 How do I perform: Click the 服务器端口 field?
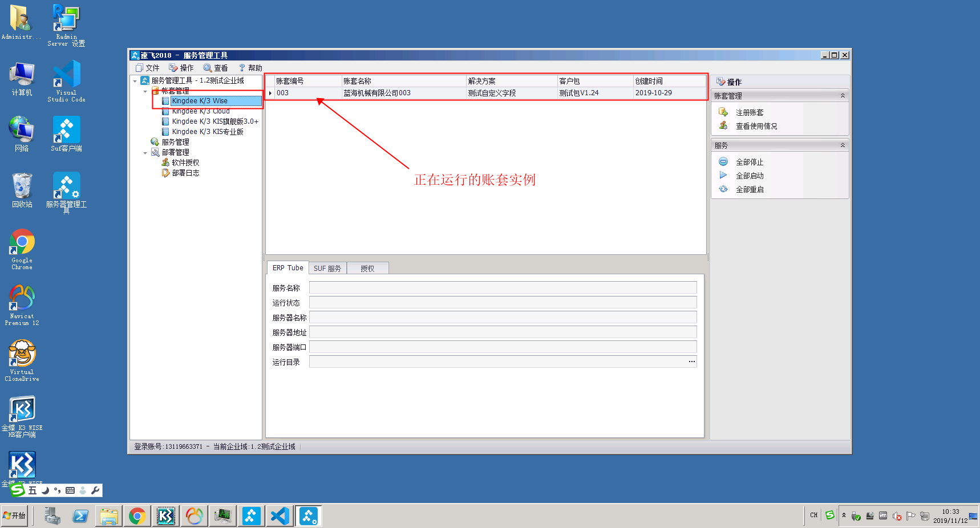point(503,347)
